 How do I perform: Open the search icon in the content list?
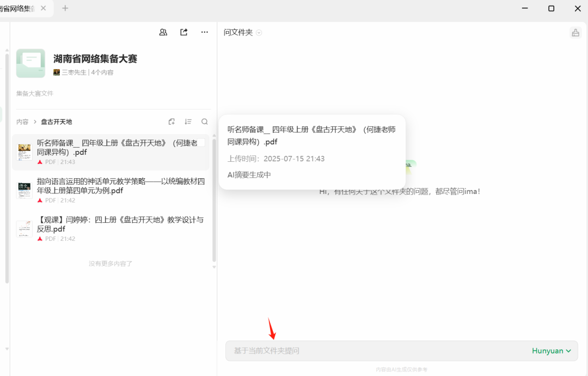click(x=204, y=122)
